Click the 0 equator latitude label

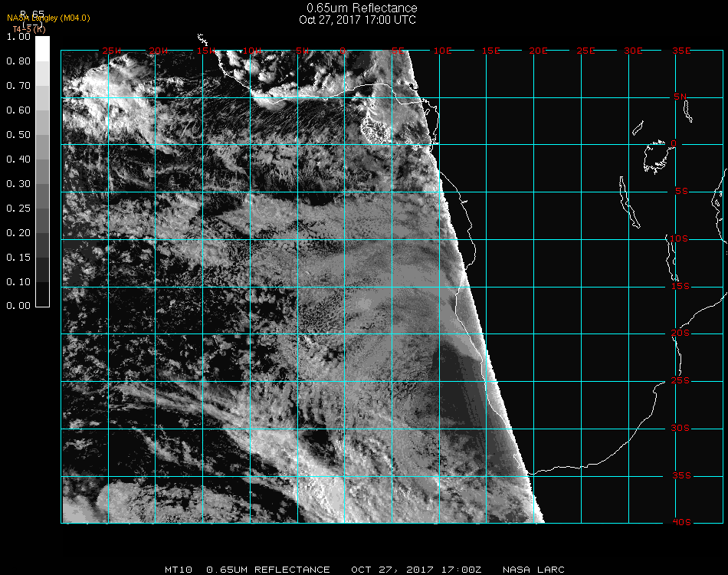(x=674, y=143)
